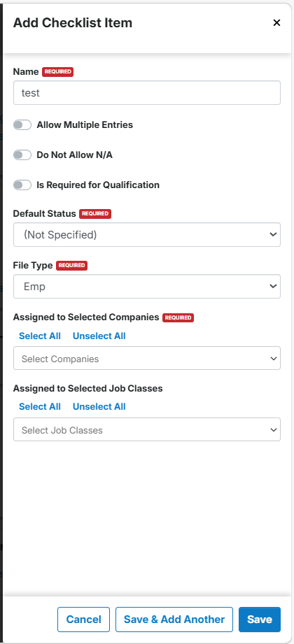Focus the Name field containing test
The width and height of the screenshot is (294, 644).
tap(147, 93)
